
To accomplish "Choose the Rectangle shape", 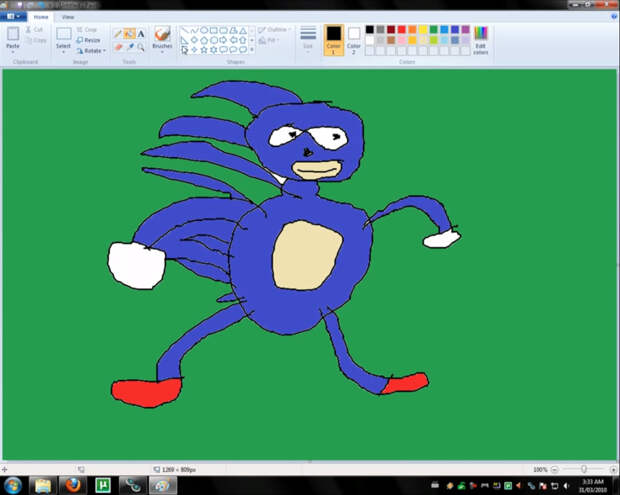I will (x=214, y=30).
